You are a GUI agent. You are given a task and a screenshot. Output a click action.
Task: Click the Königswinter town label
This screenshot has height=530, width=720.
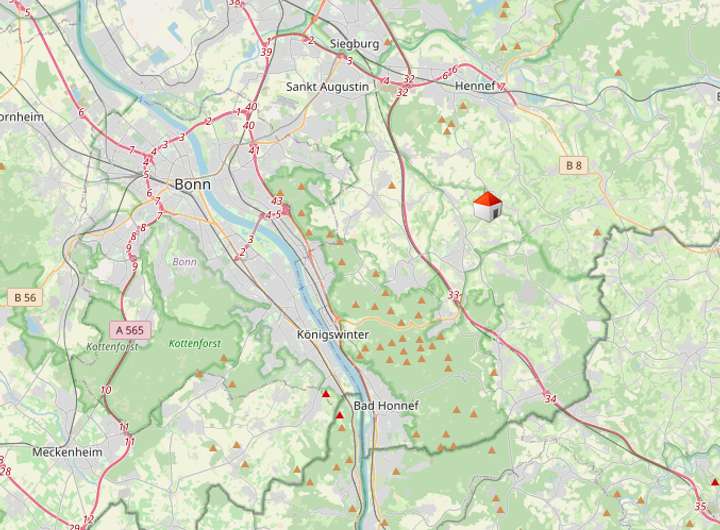pyautogui.click(x=333, y=334)
